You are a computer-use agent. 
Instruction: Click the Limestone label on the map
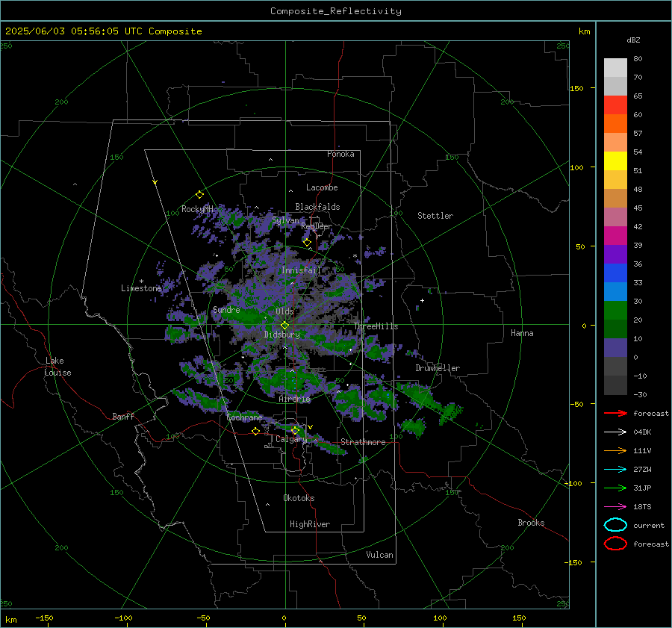click(x=141, y=288)
